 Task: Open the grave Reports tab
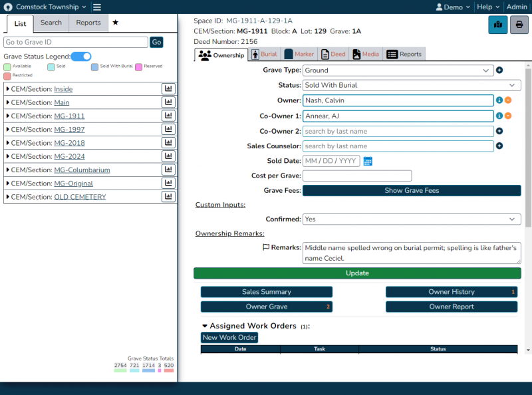(x=404, y=55)
